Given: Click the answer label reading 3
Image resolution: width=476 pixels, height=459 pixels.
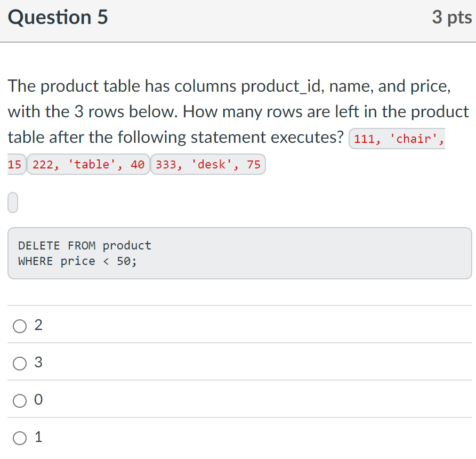Looking at the screenshot, I should pos(38,363).
